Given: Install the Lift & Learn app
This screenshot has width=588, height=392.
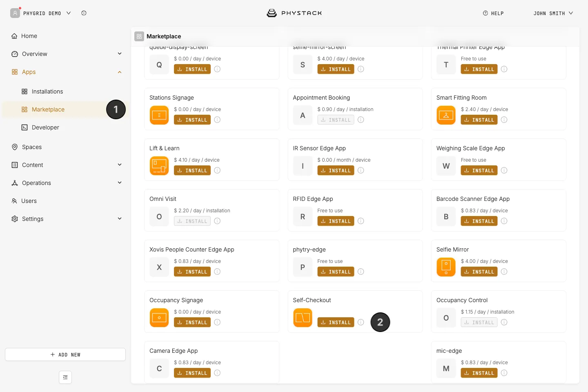Looking at the screenshot, I should coord(192,170).
